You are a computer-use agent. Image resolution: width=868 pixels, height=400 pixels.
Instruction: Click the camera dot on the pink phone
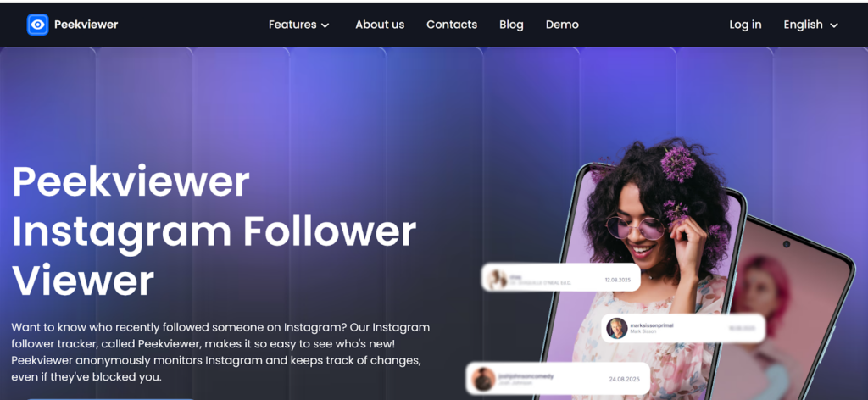[x=786, y=245]
